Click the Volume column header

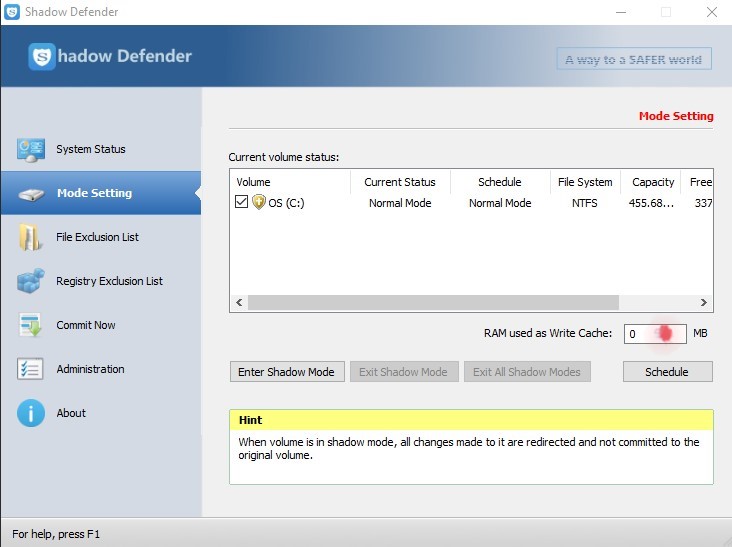point(290,182)
